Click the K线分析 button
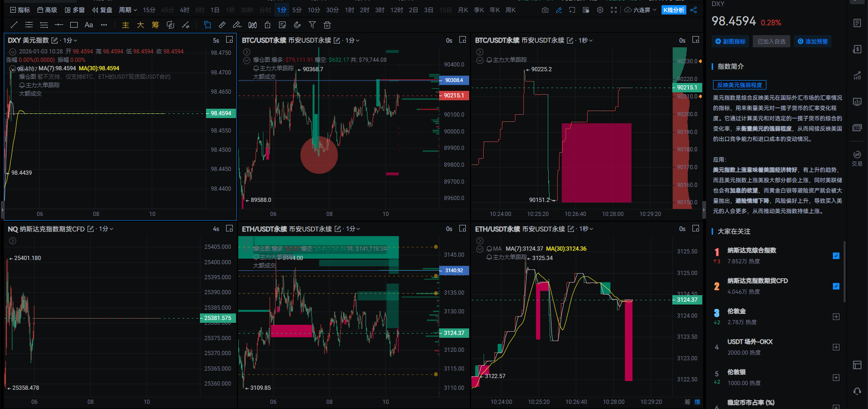 (x=674, y=10)
